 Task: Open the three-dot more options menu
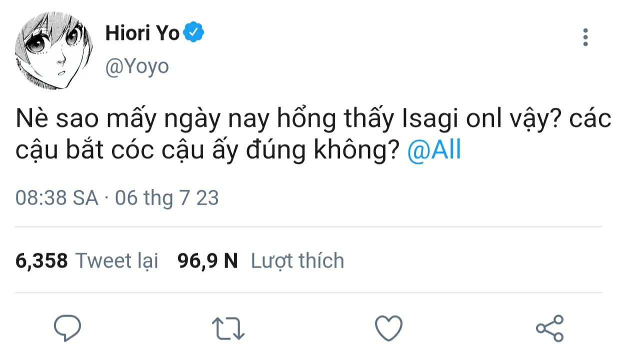pyautogui.click(x=585, y=37)
